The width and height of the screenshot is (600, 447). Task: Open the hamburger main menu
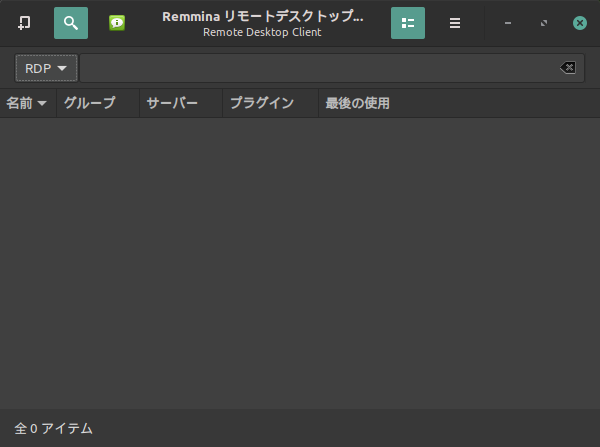tap(455, 23)
